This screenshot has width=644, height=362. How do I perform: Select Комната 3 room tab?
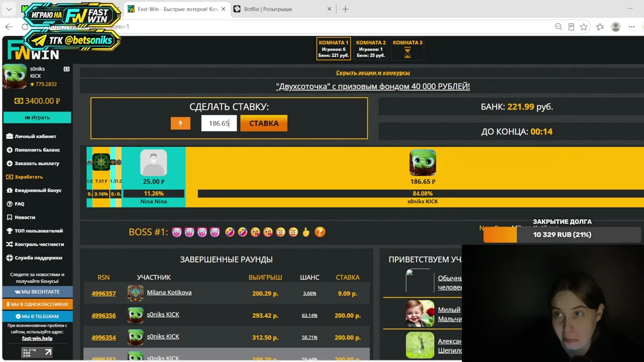tap(408, 49)
